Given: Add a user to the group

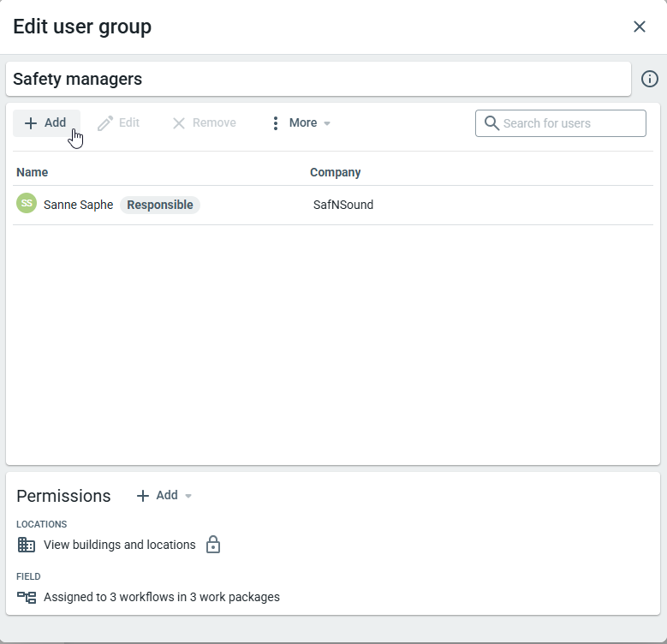Looking at the screenshot, I should (46, 123).
